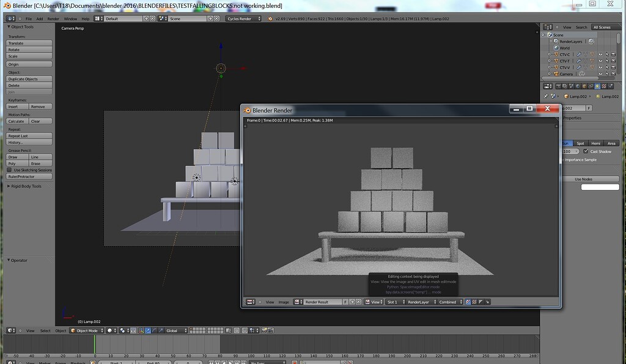Image resolution: width=626 pixels, height=364 pixels.
Task: Open the Image menu in render window
Action: (x=284, y=302)
